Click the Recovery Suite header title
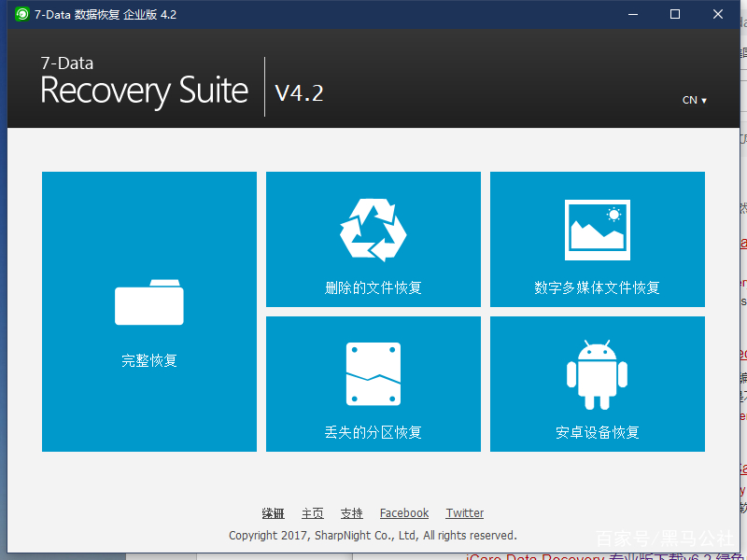 pos(145,91)
